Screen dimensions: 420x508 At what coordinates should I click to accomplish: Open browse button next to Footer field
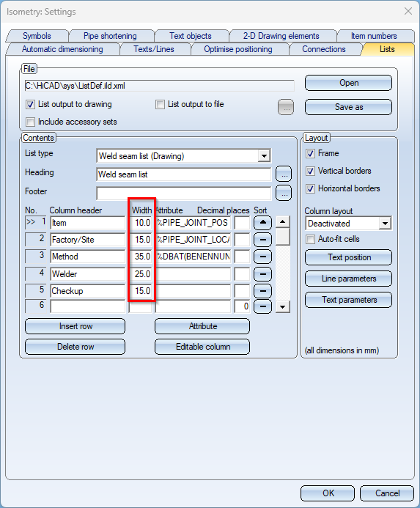[x=284, y=194]
